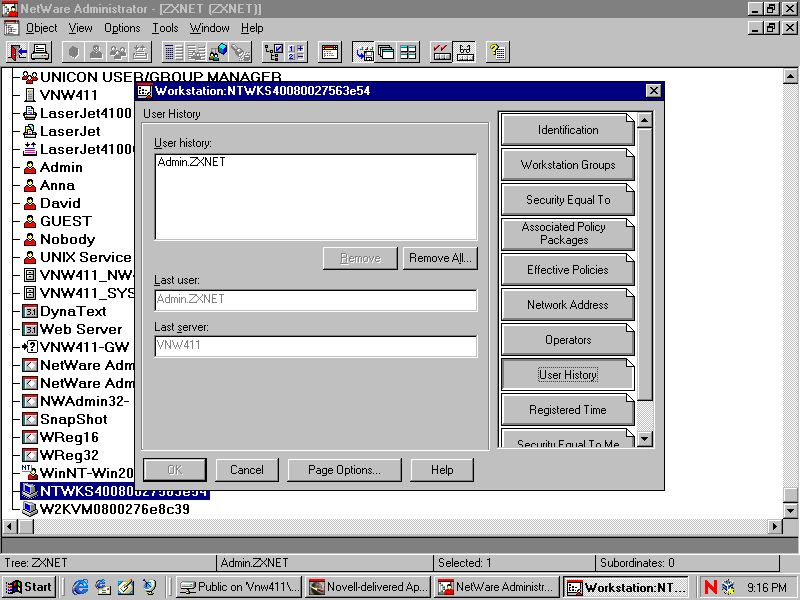The image size is (800, 600).
Task: Click tree horizontal scroll left arrow
Action: [x=10, y=526]
